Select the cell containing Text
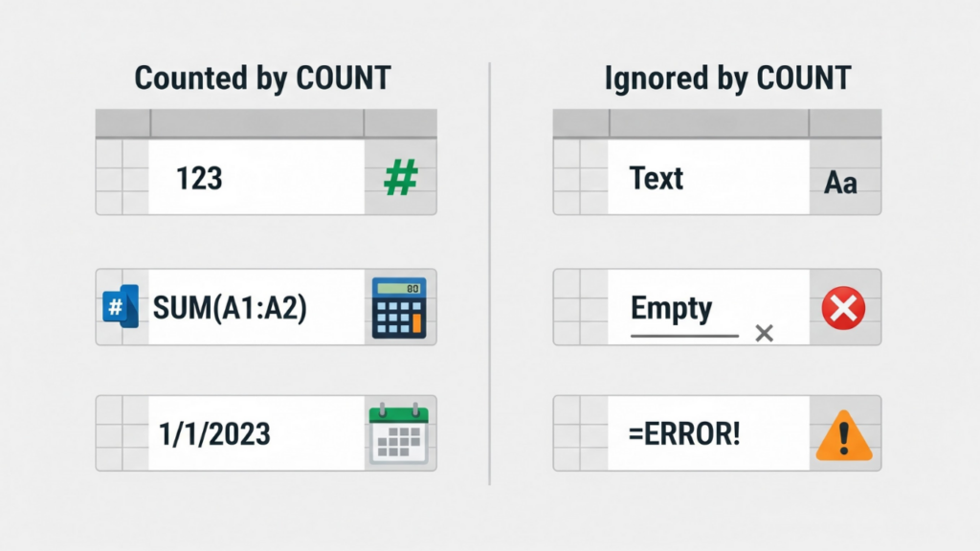 (708, 178)
